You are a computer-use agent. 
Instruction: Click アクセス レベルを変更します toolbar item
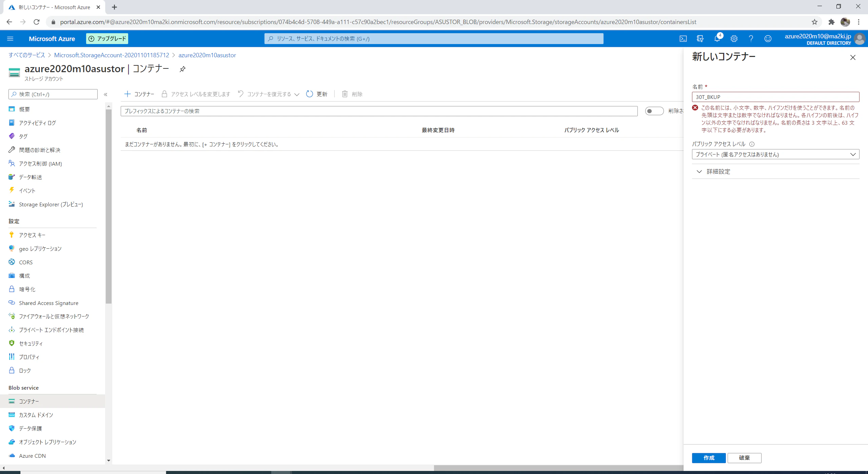point(196,94)
